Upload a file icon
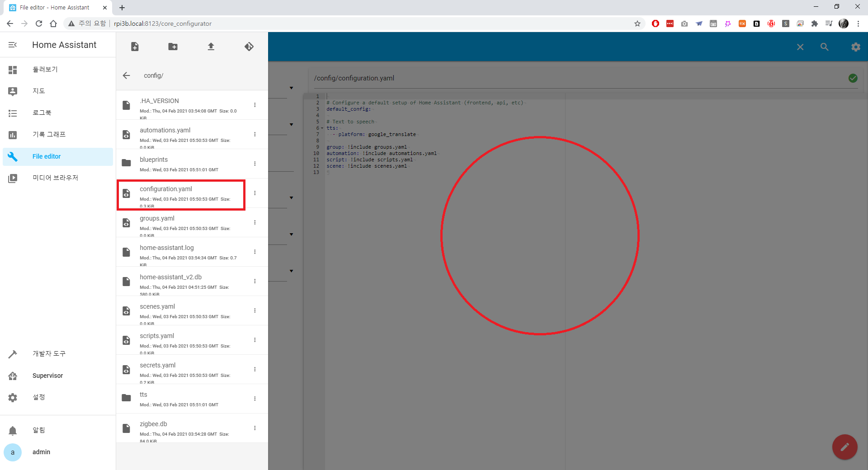The image size is (868, 470). 211,47
